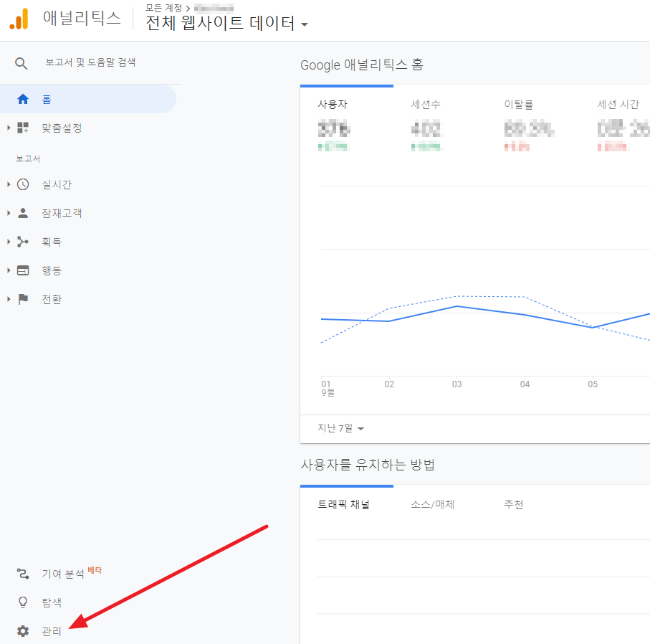Open the 전환 menu label

(52, 299)
